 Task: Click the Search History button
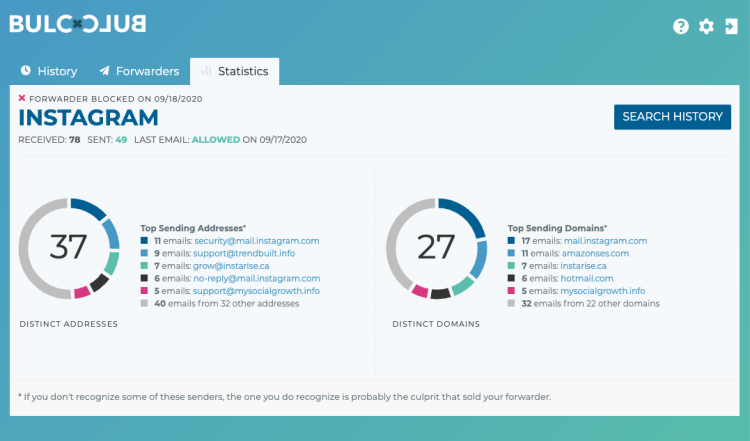672,117
